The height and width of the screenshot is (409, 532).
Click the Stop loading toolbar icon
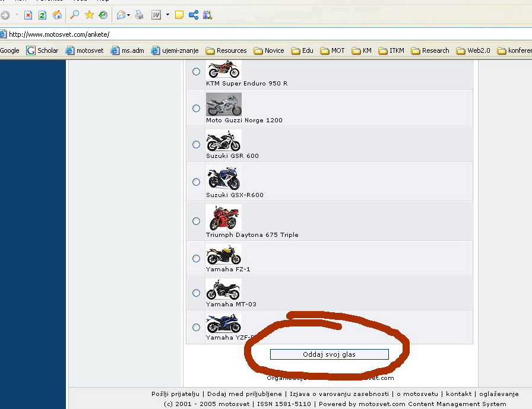(28, 15)
